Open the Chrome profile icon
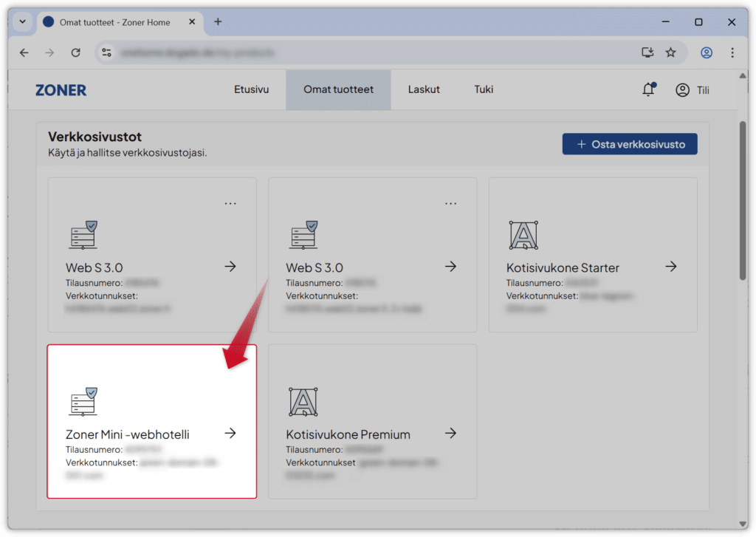Screen dimensions: 756x537 pos(707,52)
